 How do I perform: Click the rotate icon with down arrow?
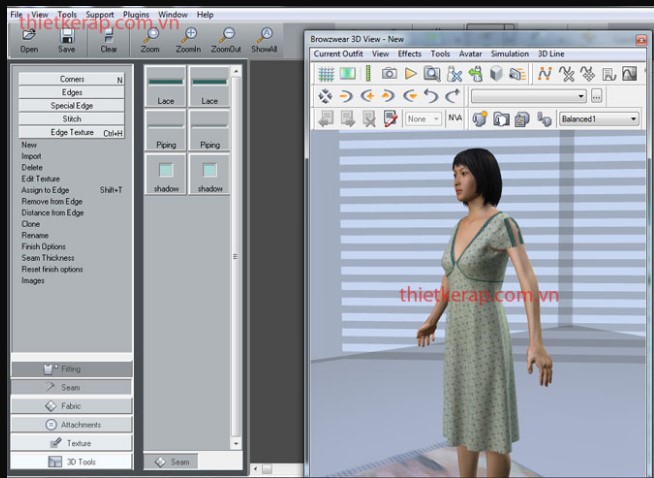pos(410,96)
